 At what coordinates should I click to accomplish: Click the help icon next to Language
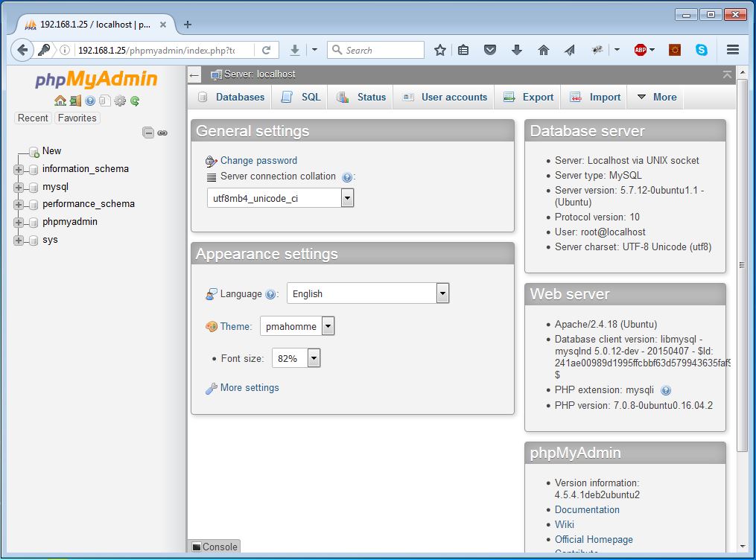pos(270,294)
